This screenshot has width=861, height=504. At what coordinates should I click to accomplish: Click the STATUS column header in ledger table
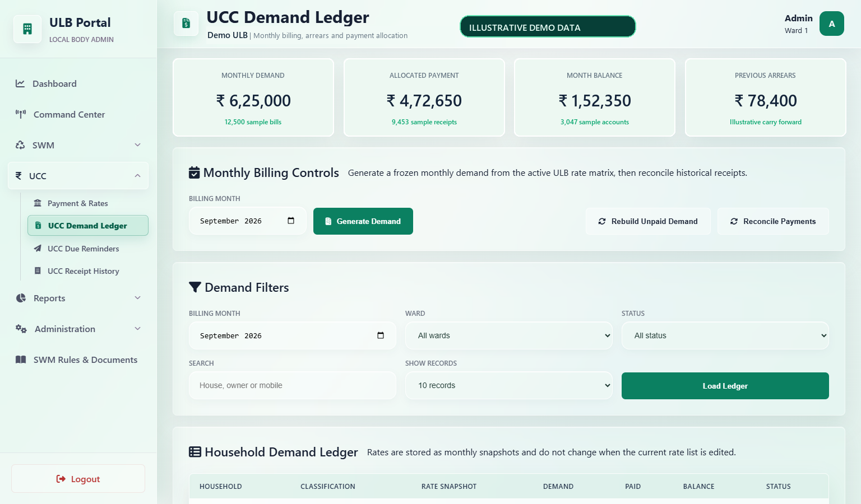pyautogui.click(x=779, y=487)
